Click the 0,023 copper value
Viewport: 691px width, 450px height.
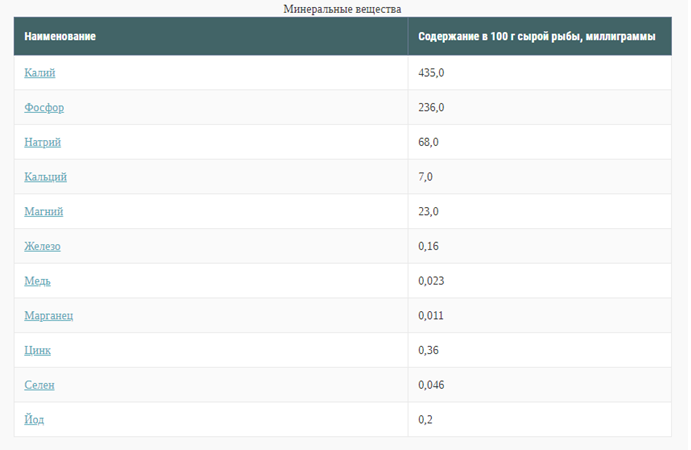pyautogui.click(x=431, y=281)
